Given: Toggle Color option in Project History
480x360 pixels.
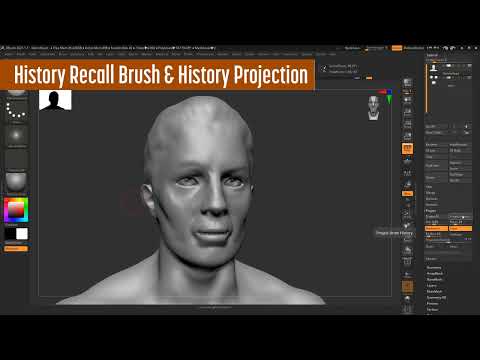Looking at the screenshot, I should click(x=460, y=229).
